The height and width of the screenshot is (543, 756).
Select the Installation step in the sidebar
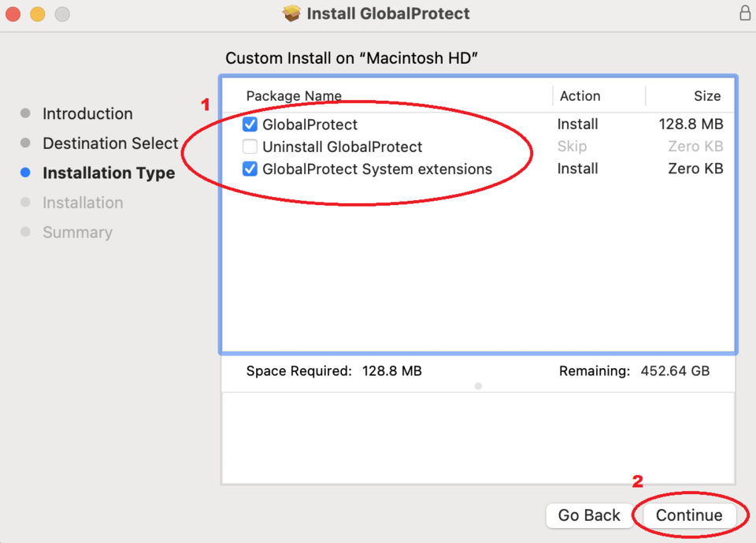(83, 203)
